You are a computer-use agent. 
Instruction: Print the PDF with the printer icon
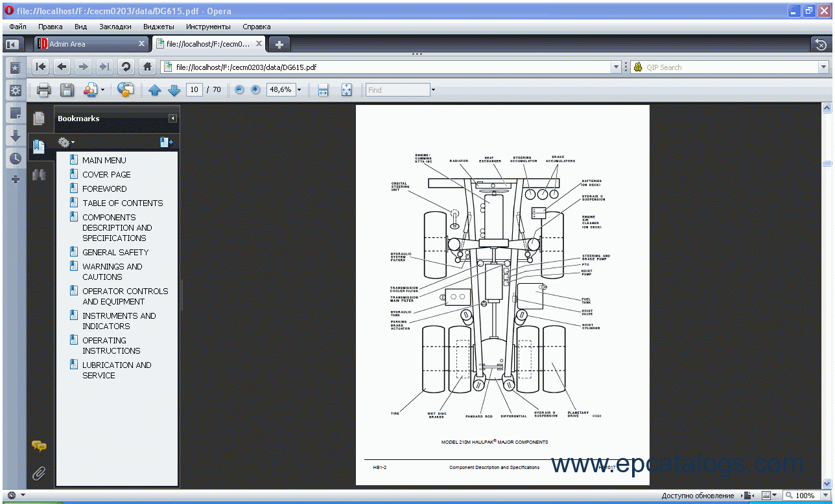43,90
